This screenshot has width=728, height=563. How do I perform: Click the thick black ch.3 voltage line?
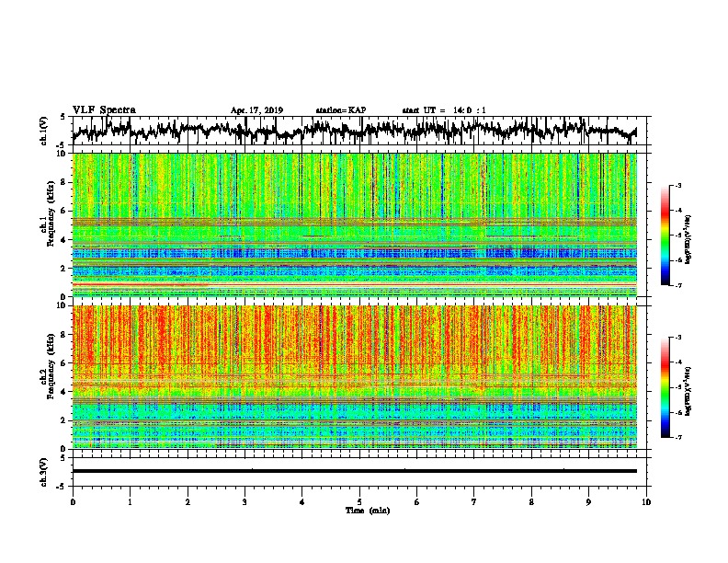pyautogui.click(x=355, y=471)
